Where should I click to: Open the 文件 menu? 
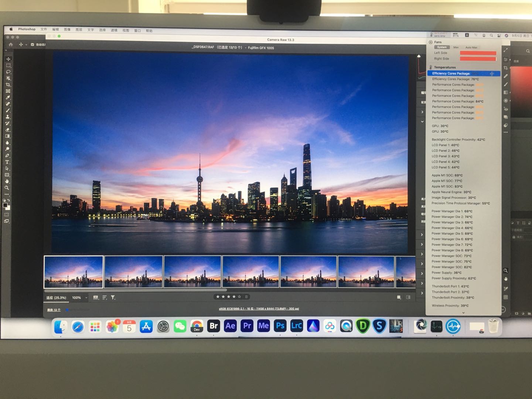(44, 29)
